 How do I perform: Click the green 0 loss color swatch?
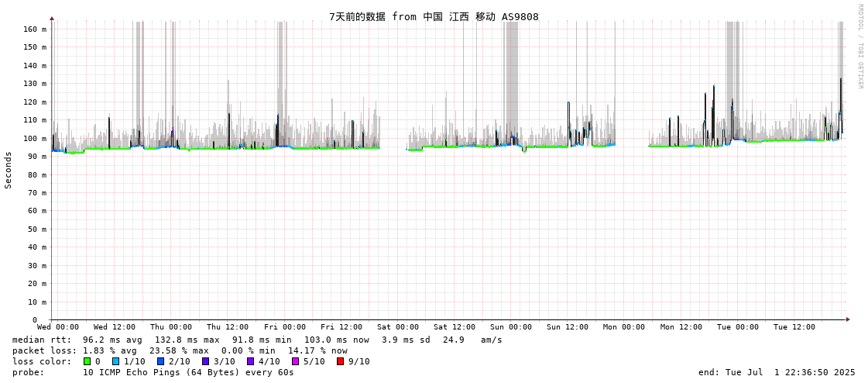[x=87, y=361]
